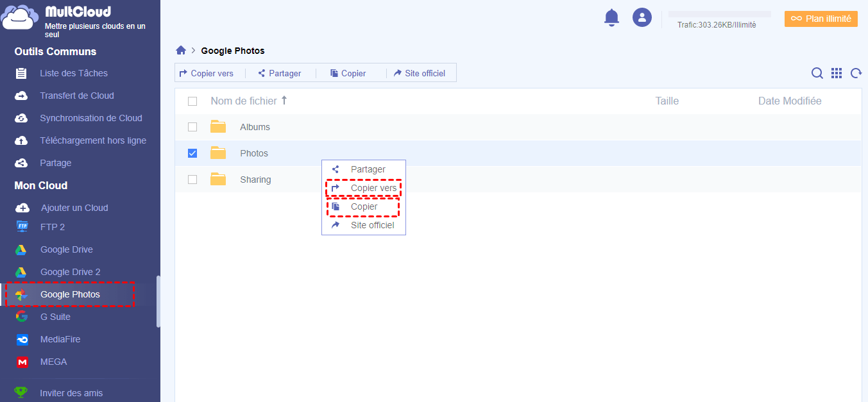
Task: Select Google Drive 2 in sidebar
Action: (71, 272)
